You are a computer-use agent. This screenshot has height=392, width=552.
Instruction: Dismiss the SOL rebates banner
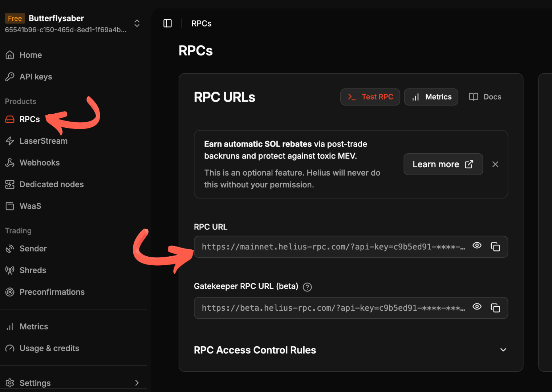[495, 164]
